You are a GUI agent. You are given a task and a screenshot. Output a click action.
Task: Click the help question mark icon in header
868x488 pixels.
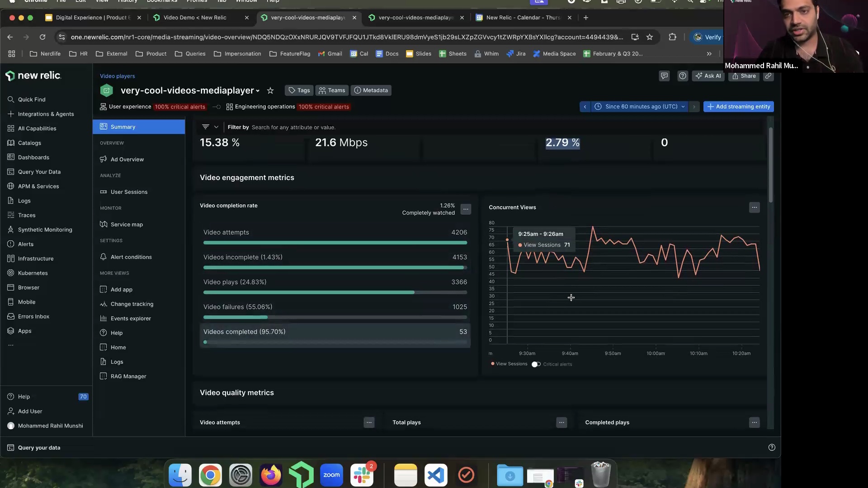coord(683,76)
